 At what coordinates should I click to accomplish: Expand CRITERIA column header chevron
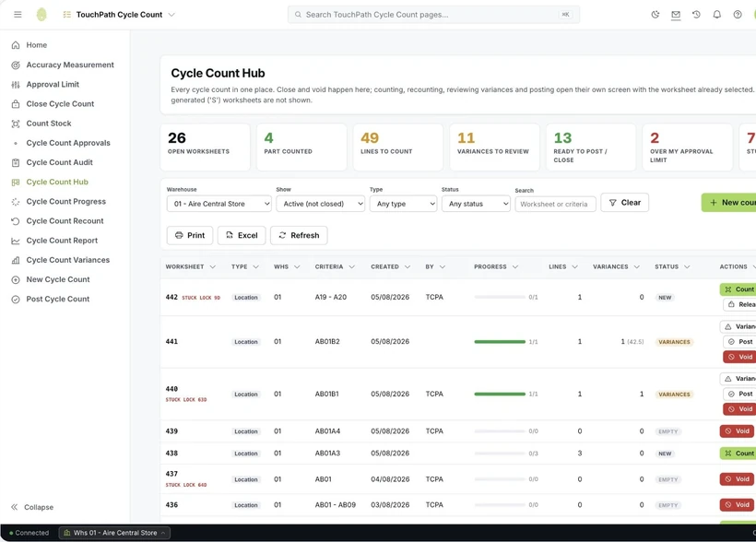click(x=352, y=266)
